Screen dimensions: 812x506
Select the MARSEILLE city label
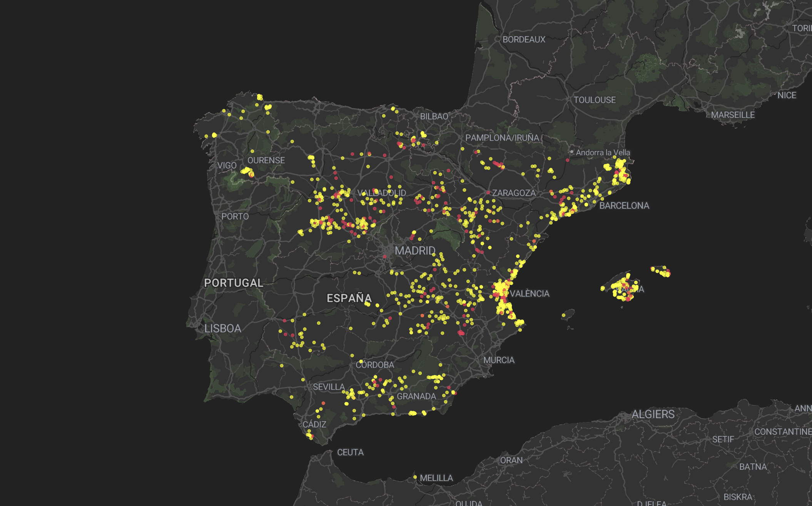732,115
